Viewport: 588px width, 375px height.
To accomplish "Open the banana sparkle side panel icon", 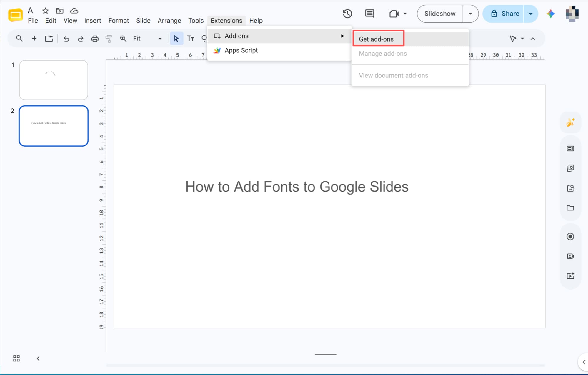I will (570, 122).
